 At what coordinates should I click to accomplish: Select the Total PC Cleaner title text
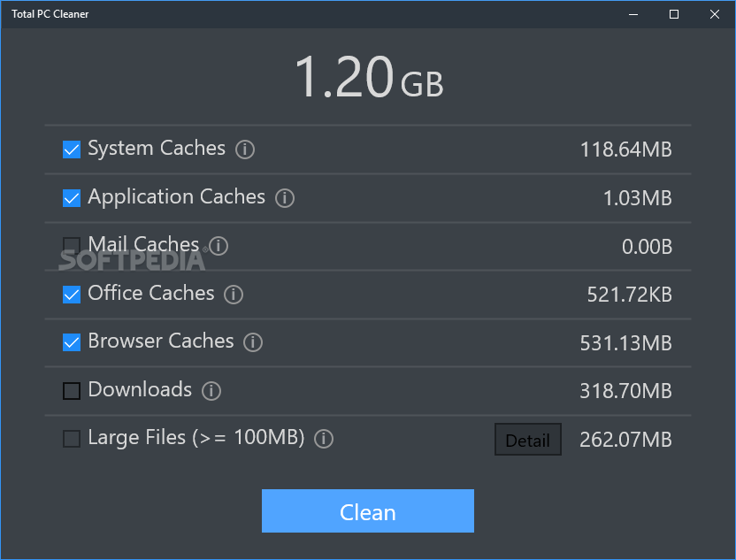50,13
